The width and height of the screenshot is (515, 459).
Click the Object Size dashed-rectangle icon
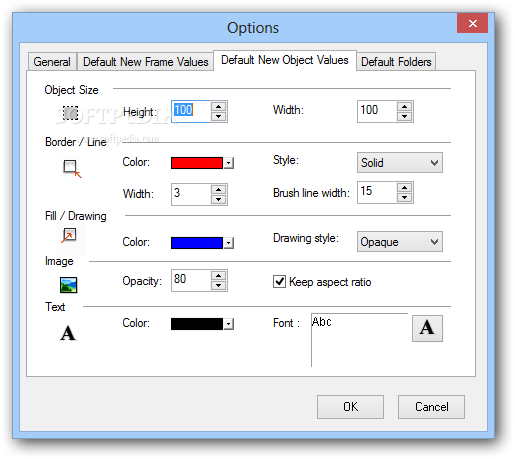coord(71,113)
